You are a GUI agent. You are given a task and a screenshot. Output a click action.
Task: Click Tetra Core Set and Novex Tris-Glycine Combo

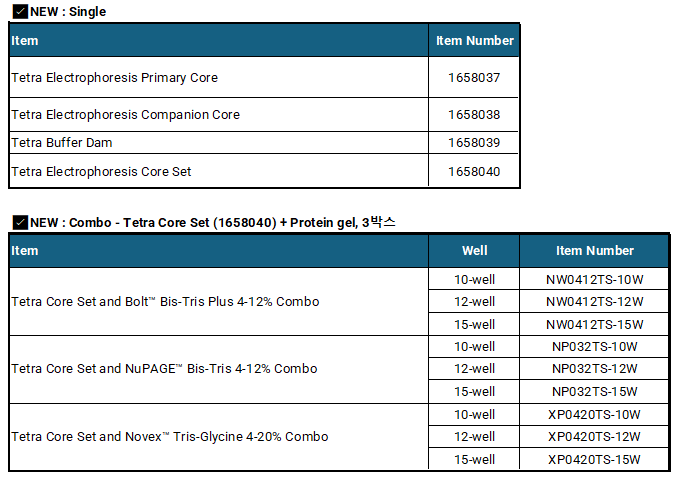(170, 436)
